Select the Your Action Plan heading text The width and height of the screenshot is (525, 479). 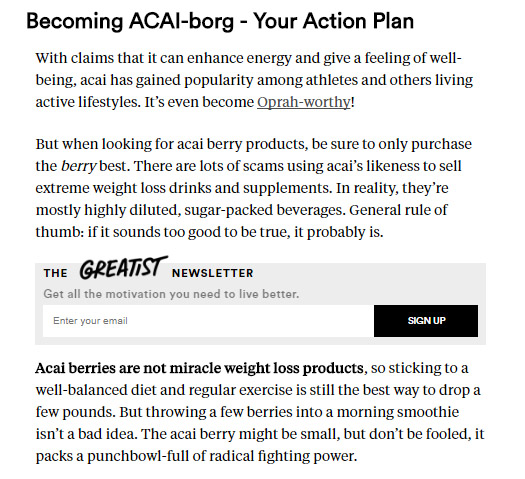(333, 21)
